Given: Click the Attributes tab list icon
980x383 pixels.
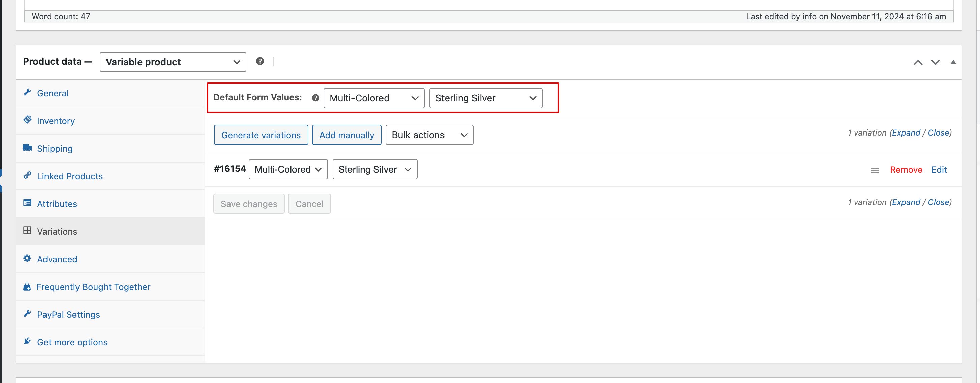Looking at the screenshot, I should coord(27,203).
